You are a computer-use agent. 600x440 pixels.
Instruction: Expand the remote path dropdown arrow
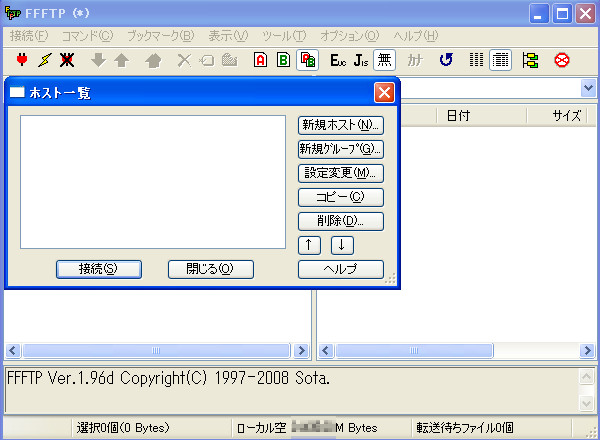(x=588, y=88)
